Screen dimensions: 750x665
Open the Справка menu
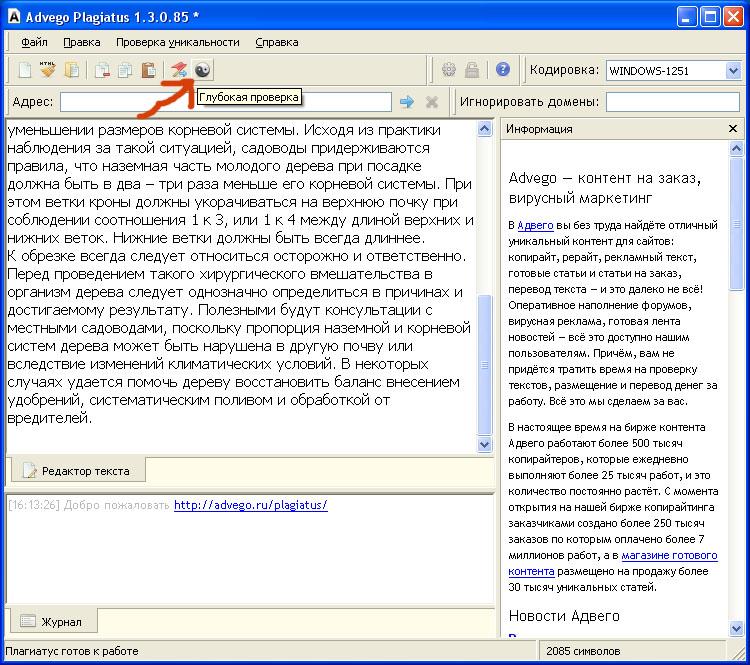click(276, 42)
